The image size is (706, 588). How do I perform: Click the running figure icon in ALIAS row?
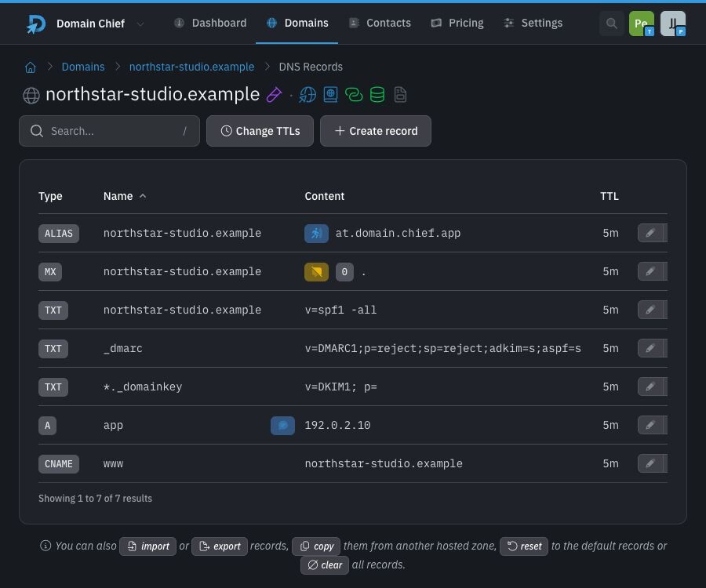point(316,234)
